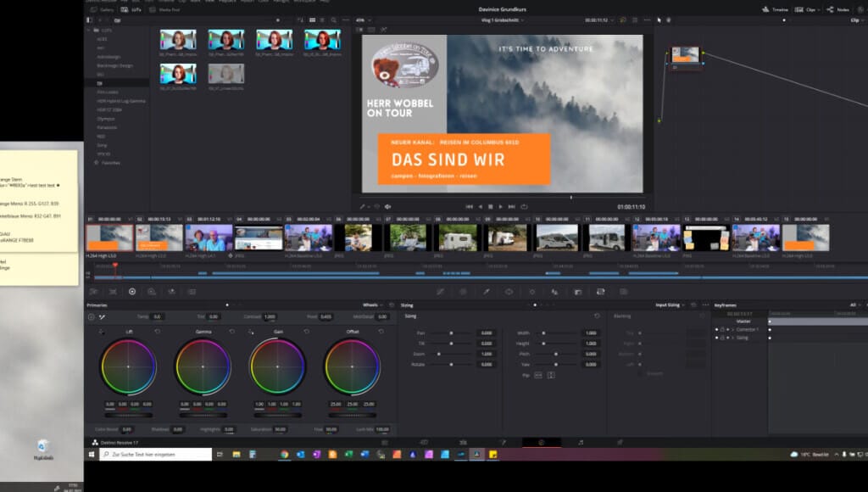Select the Favorites LUT folder
The image size is (868, 492).
coord(111,163)
